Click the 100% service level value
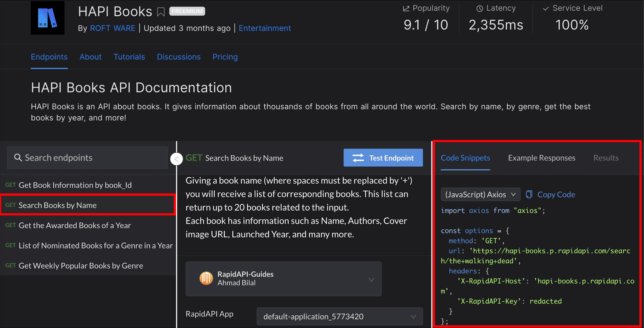Screen dimensions: 644x328 tap(572, 25)
